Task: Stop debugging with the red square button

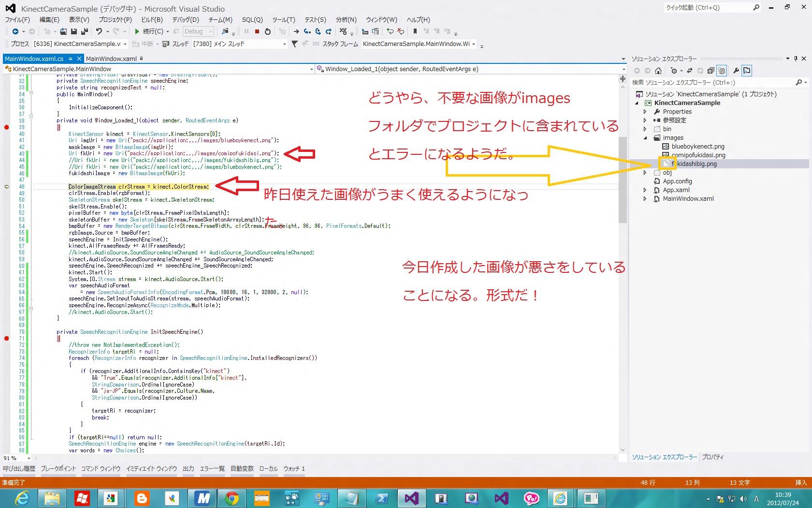Action: 257,31
